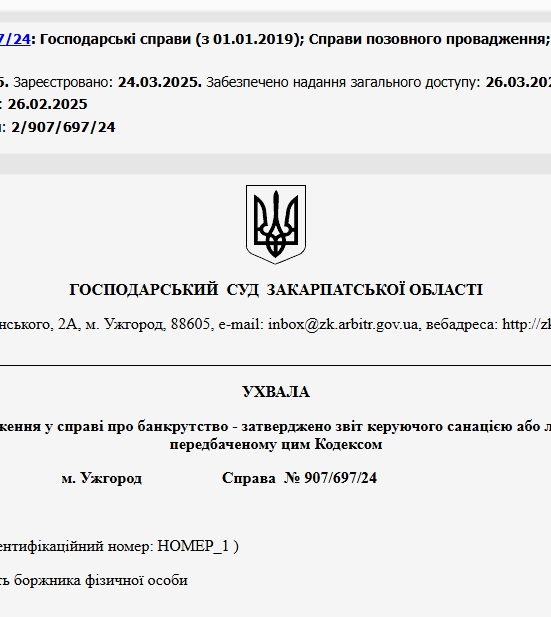Open the case number link ending in 7/24

tap(15, 39)
